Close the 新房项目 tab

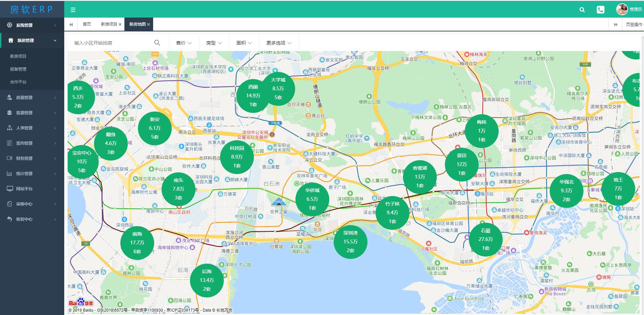coord(120,24)
